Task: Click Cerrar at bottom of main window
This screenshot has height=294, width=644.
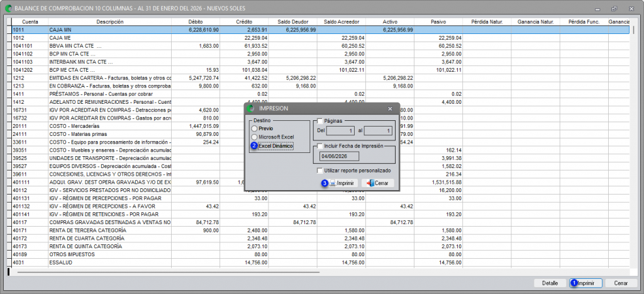Action: [621, 283]
